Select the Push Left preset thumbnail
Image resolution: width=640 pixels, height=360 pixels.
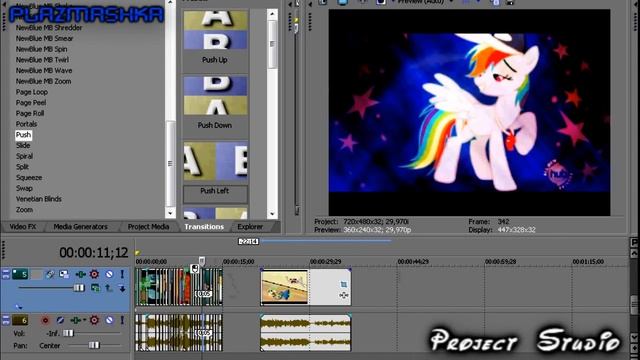click(x=215, y=161)
